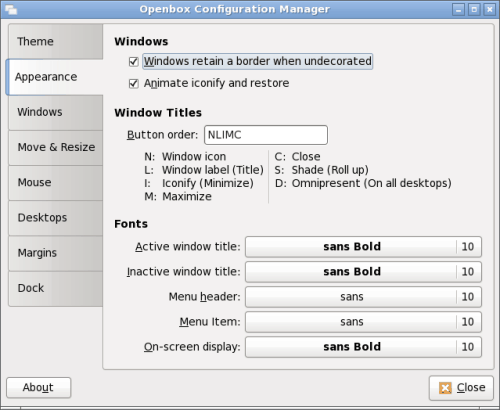The height and width of the screenshot is (410, 500).
Task: Click the Button order text field
Action: click(266, 135)
